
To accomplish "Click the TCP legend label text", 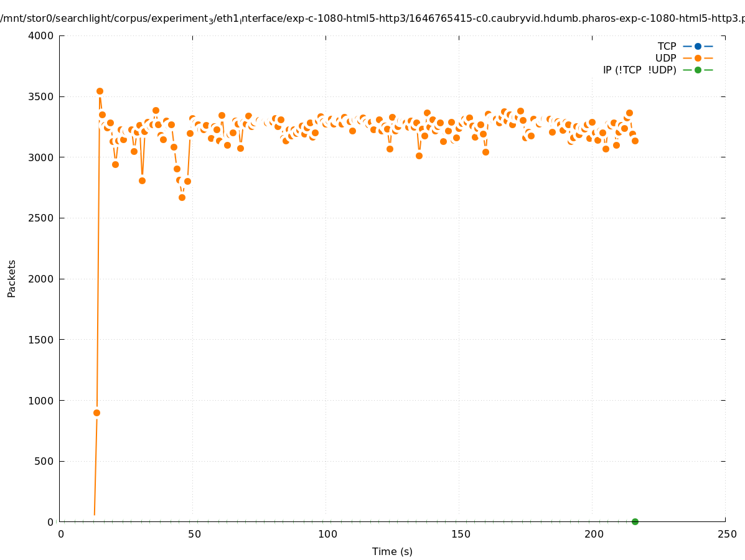I will pyautogui.click(x=667, y=46).
